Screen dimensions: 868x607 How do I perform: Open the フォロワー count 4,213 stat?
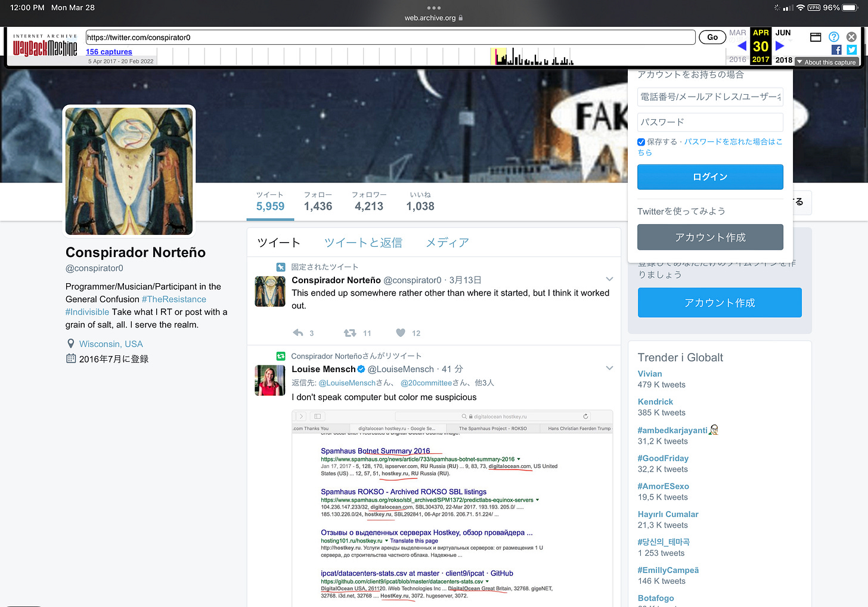(x=369, y=202)
